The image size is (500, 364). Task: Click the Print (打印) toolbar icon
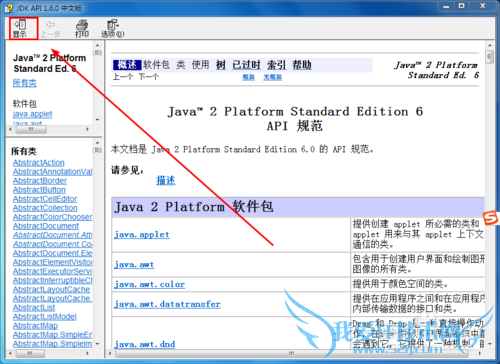[82, 28]
